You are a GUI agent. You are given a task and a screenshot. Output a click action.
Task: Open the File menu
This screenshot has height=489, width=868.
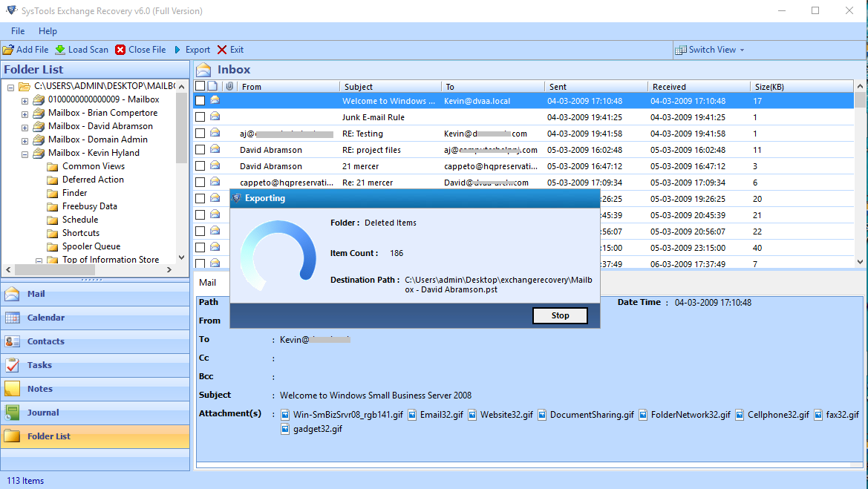(x=16, y=31)
